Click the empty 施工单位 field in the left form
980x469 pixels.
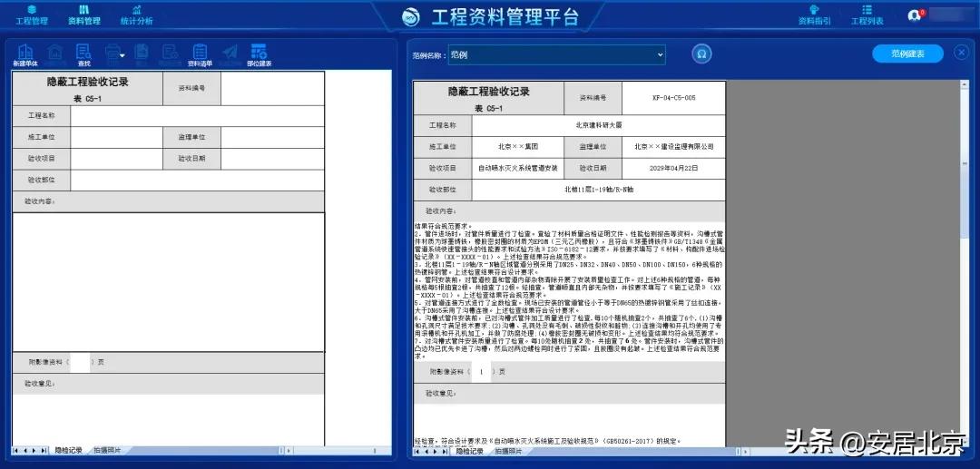point(117,137)
